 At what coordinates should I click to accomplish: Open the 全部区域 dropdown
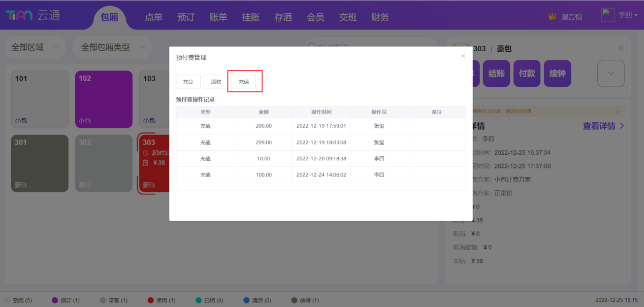(x=35, y=47)
